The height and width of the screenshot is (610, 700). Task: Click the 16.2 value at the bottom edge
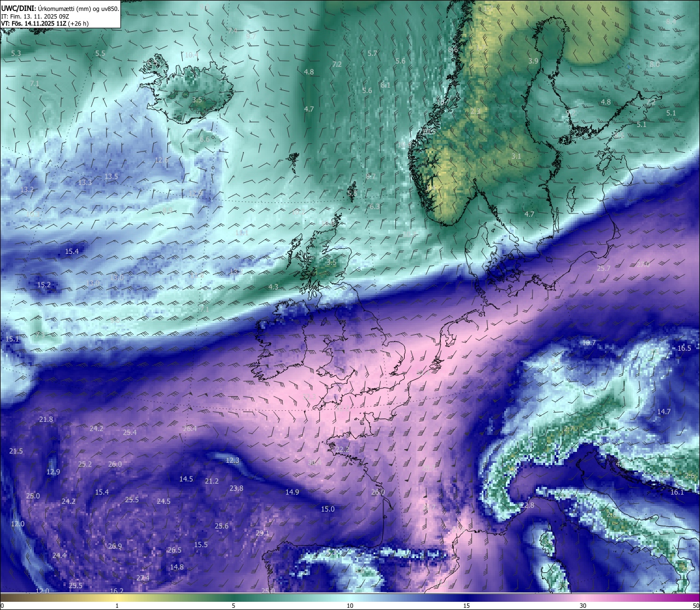point(116,591)
